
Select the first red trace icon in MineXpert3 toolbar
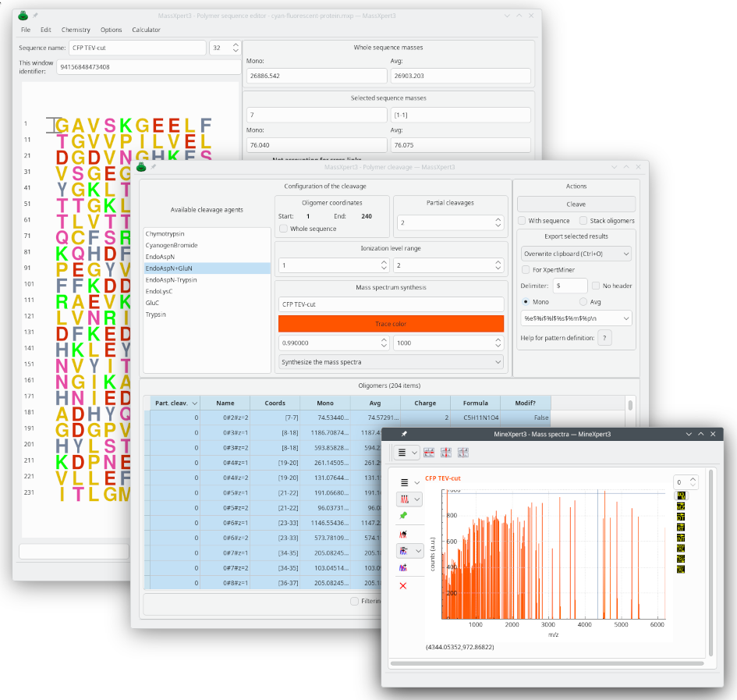coord(429,452)
